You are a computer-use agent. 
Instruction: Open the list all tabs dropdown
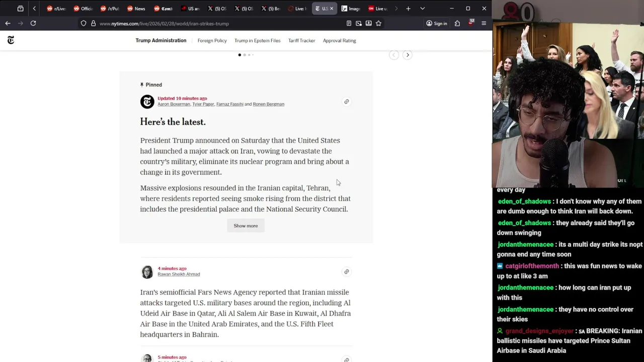(x=422, y=9)
